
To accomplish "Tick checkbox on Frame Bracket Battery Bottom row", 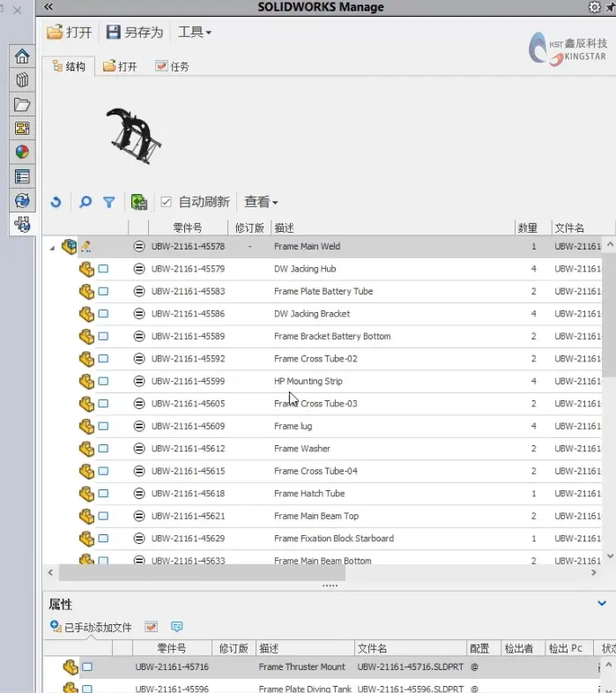I will (103, 336).
